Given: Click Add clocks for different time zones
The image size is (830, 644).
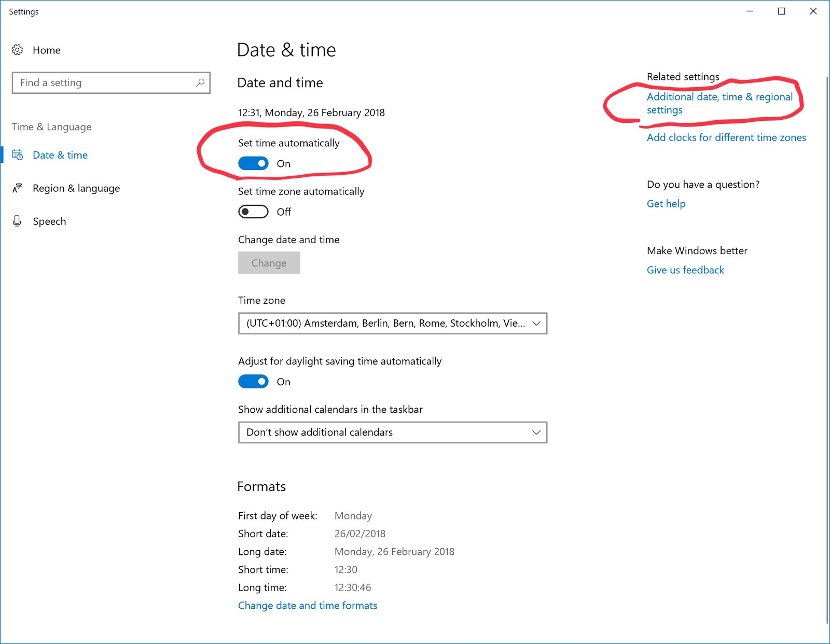Looking at the screenshot, I should [x=726, y=137].
